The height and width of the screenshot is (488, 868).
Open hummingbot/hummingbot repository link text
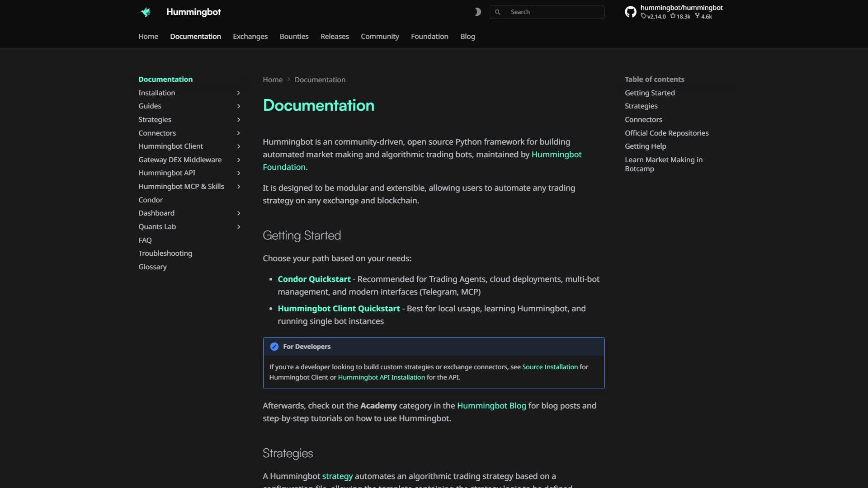[x=681, y=8]
